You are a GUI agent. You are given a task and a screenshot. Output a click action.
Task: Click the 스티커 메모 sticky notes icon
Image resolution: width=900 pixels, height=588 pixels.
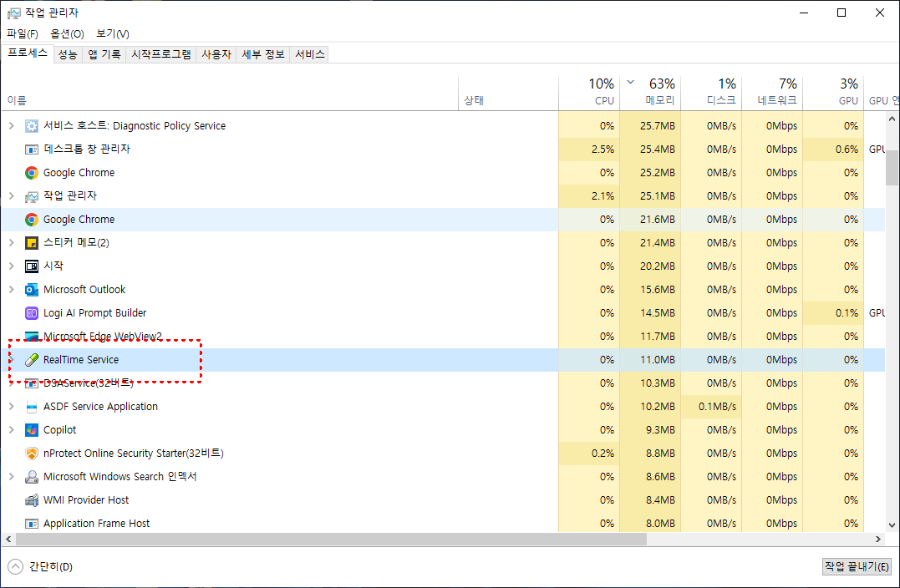(32, 243)
